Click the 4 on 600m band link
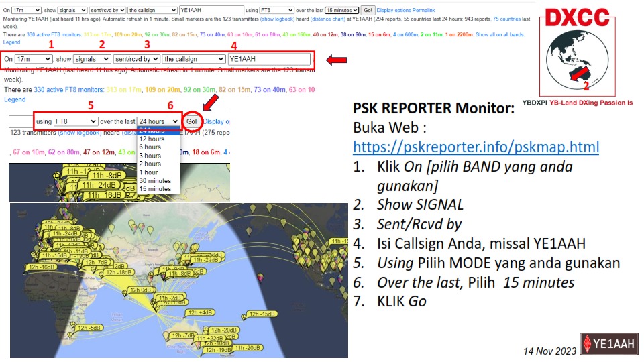The width and height of the screenshot is (644, 362). pos(405,34)
